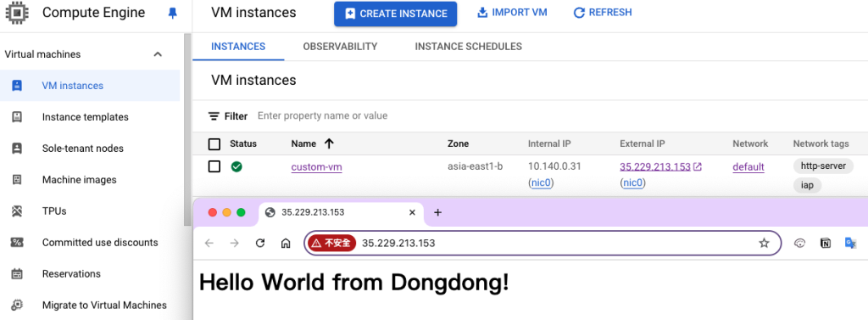Click the Instance templates sidebar icon
This screenshot has width=868, height=320.
click(17, 117)
